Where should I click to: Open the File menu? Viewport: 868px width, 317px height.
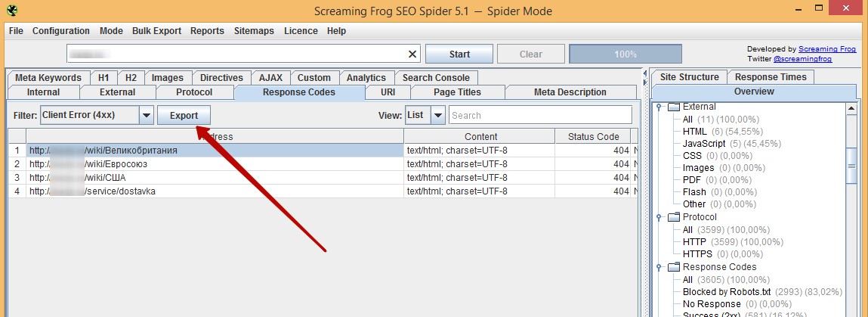(16, 31)
